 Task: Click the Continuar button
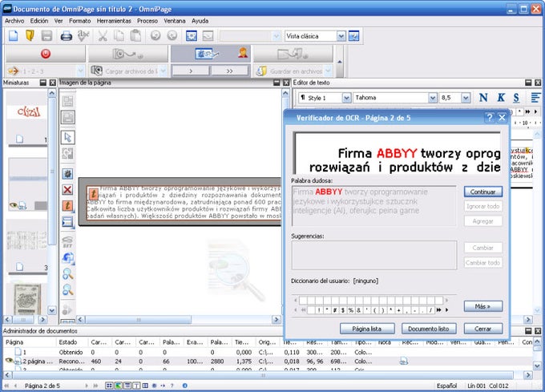click(483, 192)
